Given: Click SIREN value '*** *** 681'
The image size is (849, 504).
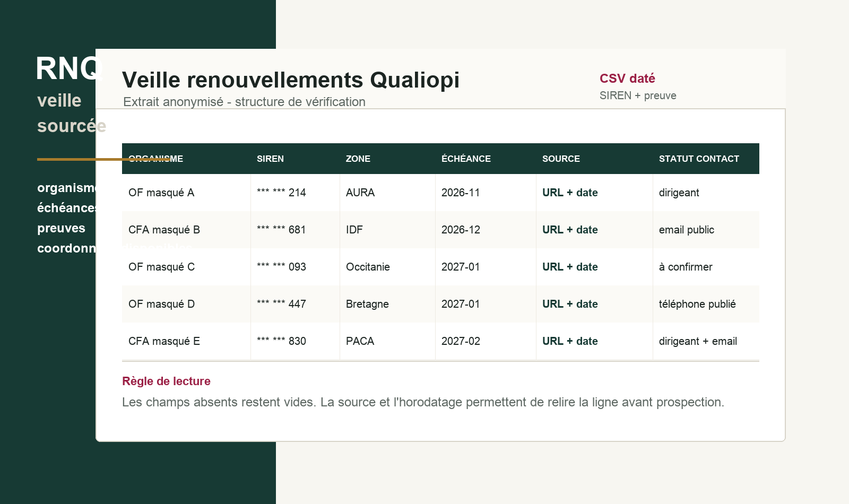Looking at the screenshot, I should click(x=281, y=230).
